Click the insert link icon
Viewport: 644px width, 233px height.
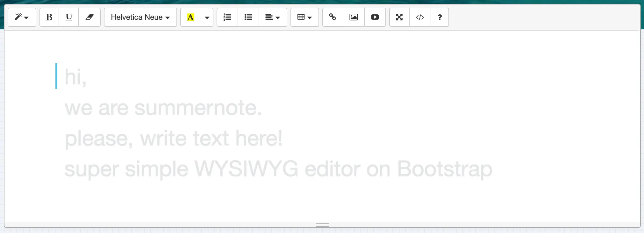333,17
